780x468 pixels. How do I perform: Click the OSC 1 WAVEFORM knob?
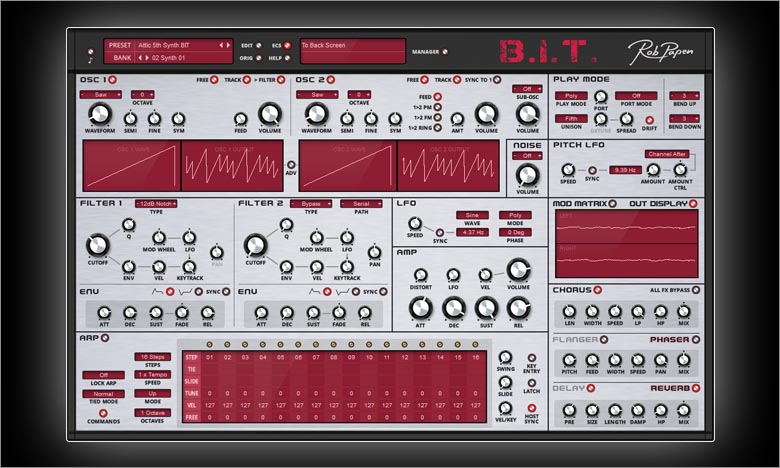99,114
